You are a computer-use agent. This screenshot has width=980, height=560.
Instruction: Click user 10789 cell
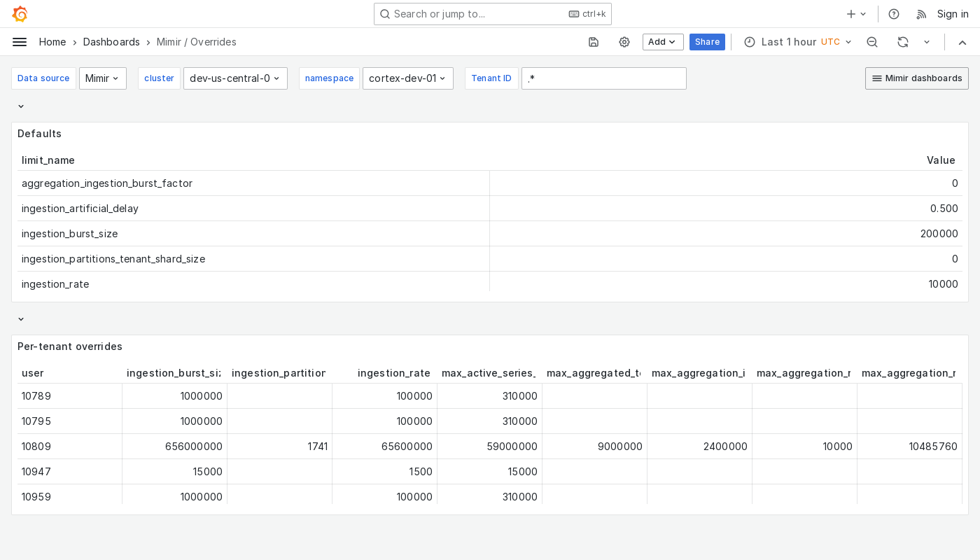coord(70,396)
